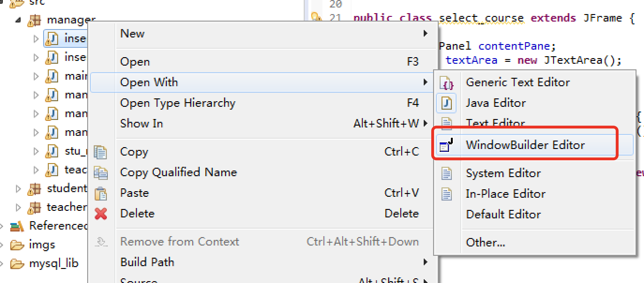The width and height of the screenshot is (644, 283).
Task: Click the manager package icon
Action: [x=34, y=20]
